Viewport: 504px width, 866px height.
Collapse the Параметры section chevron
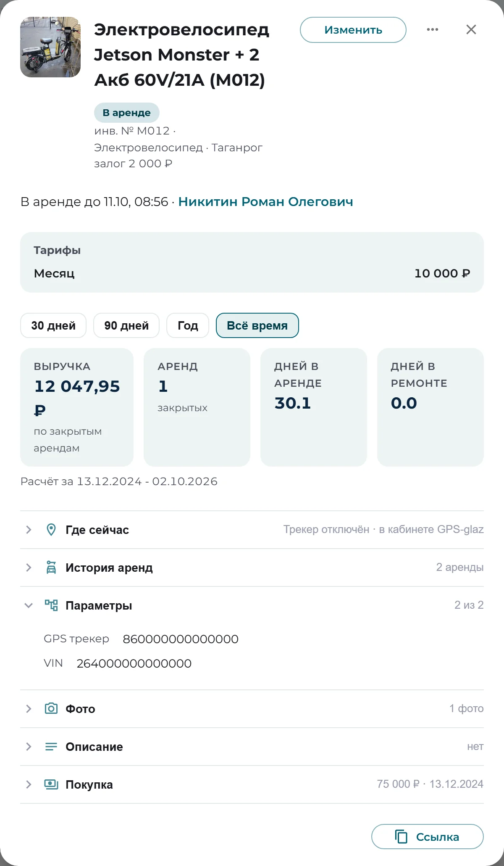coord(29,605)
